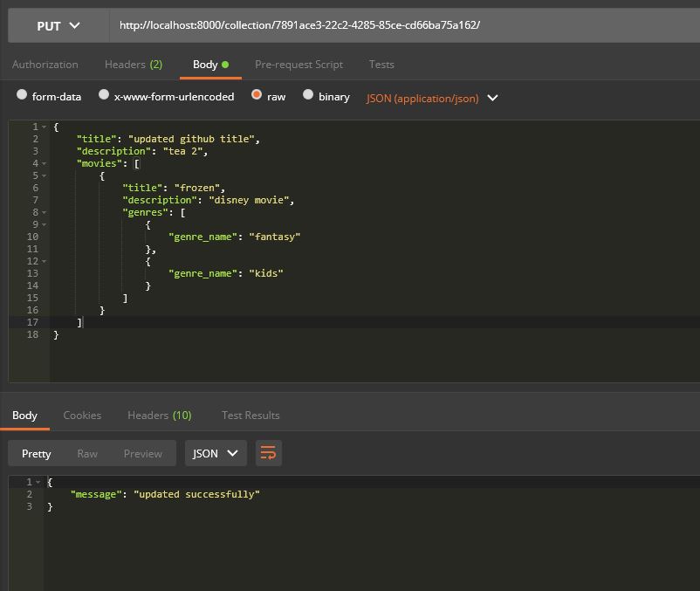The height and width of the screenshot is (591, 700).
Task: Click the "updated github title" value
Action: (191, 139)
